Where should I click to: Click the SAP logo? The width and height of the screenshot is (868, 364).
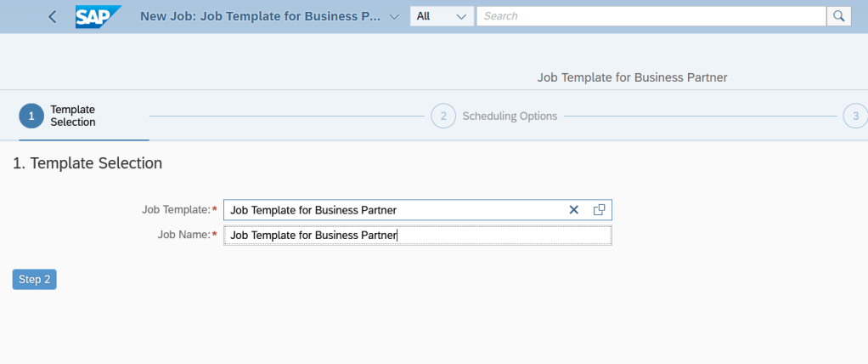98,16
